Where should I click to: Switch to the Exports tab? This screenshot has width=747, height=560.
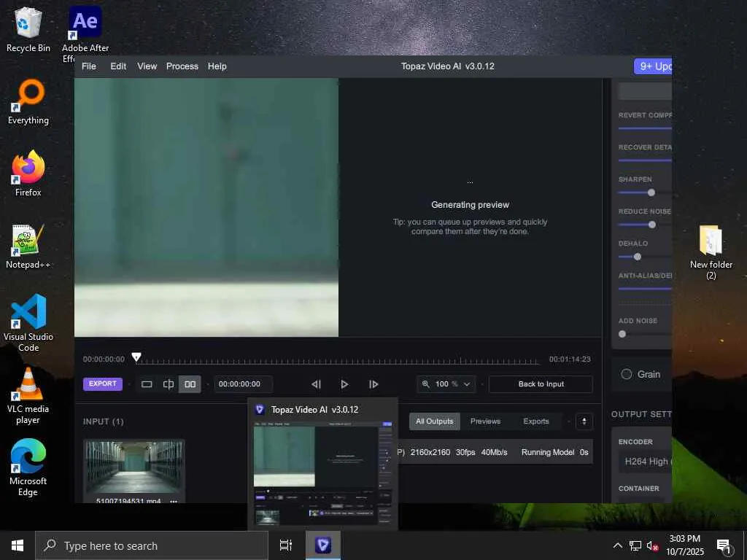tap(536, 421)
